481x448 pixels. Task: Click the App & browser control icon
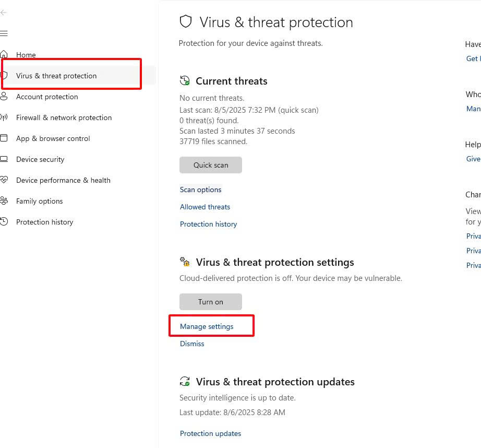(4, 138)
